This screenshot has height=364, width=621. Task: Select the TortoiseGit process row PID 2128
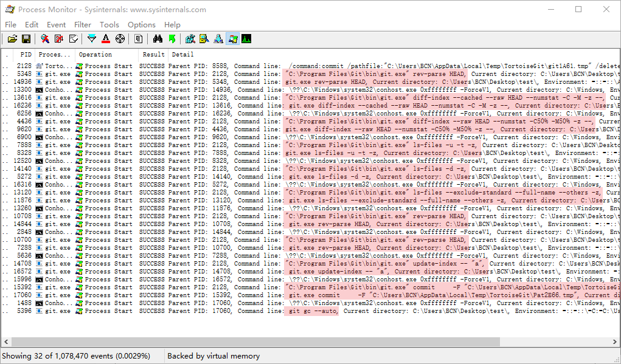(310, 66)
